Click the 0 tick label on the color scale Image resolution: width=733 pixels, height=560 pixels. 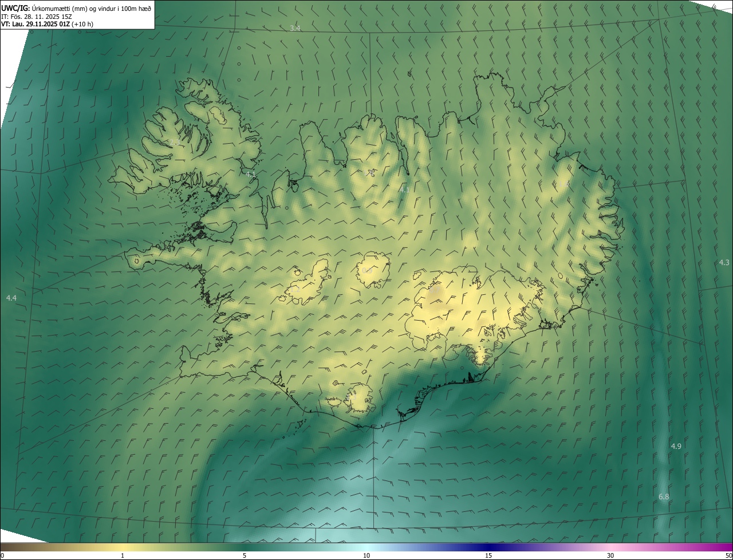point(2,555)
